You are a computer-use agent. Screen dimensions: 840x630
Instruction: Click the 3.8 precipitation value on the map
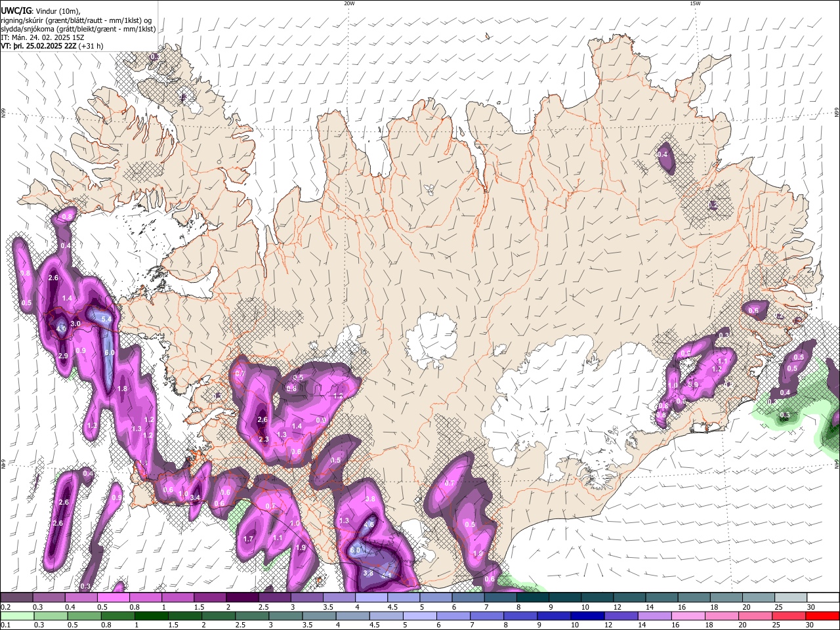(368, 573)
